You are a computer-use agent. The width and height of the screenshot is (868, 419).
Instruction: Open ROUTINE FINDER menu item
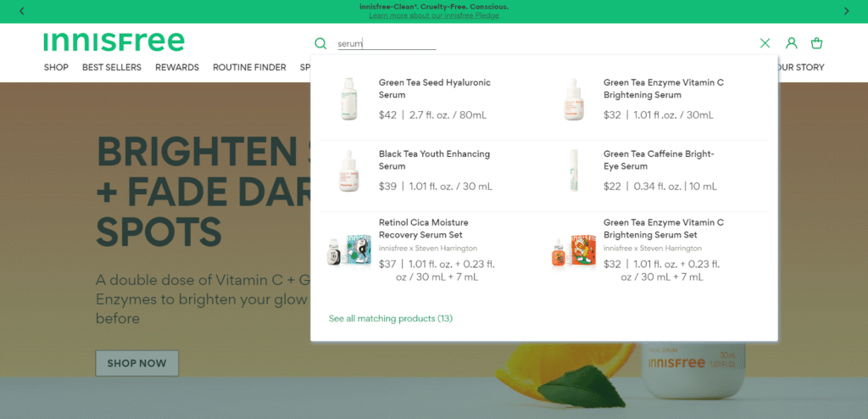tap(250, 67)
